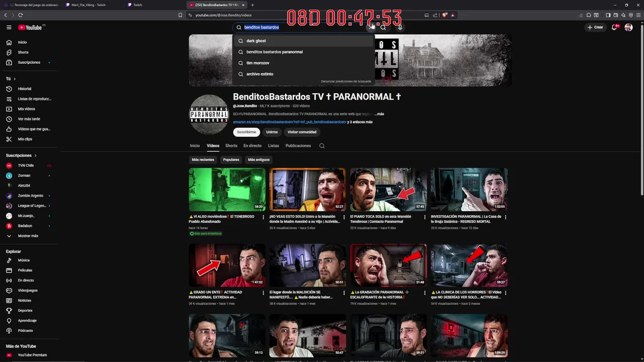Click the Crear button
Viewport: 644px width, 362px height.
[595, 27]
